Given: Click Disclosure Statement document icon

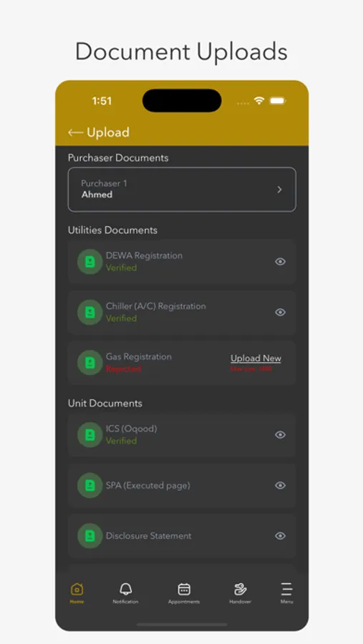Looking at the screenshot, I should 90,536.
